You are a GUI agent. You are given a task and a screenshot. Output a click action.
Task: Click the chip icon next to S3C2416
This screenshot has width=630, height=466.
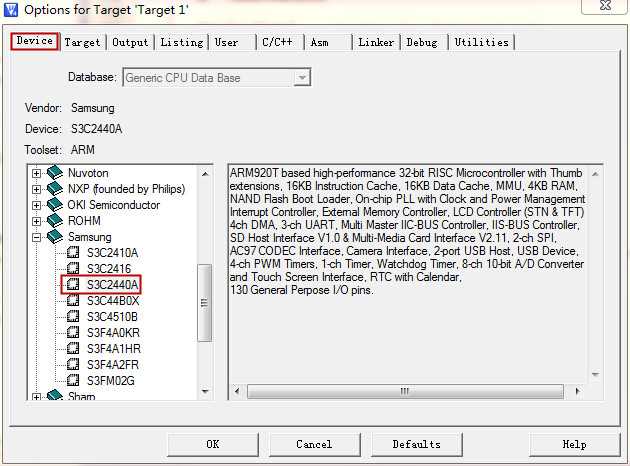(73, 268)
